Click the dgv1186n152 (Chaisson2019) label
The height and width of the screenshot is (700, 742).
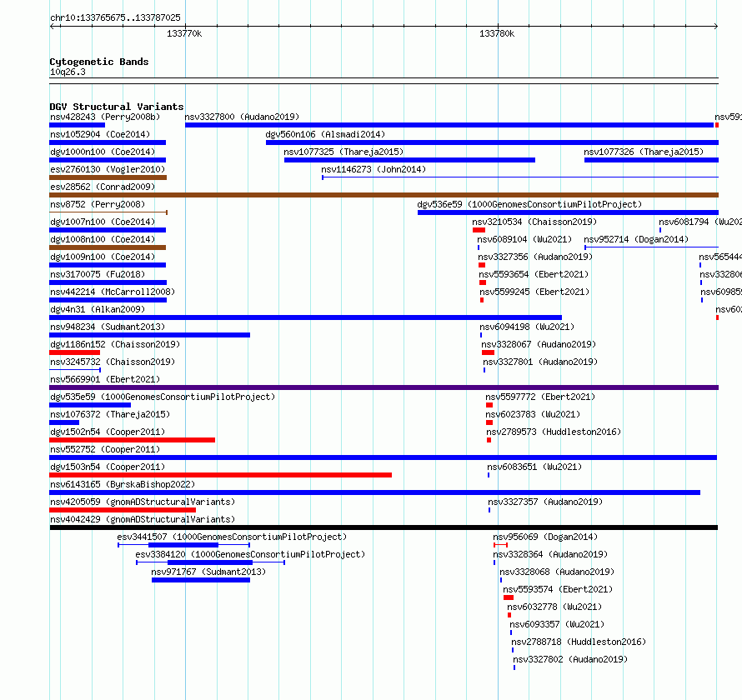coord(115,344)
